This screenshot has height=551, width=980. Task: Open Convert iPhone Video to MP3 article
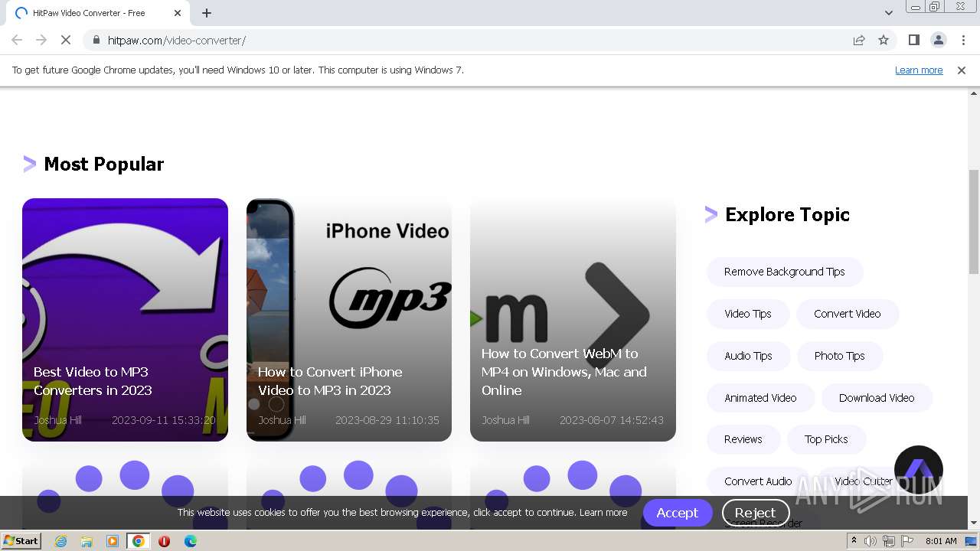tap(349, 320)
